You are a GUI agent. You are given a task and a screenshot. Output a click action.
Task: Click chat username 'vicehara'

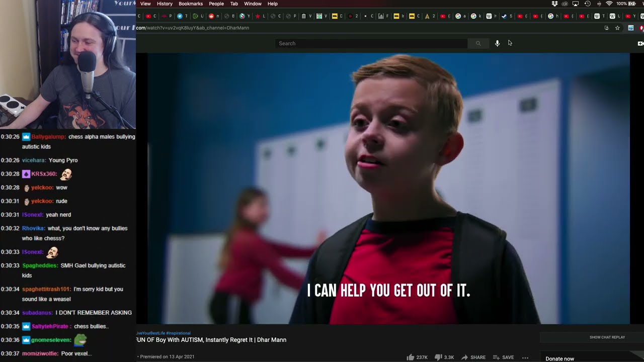pyautogui.click(x=34, y=160)
